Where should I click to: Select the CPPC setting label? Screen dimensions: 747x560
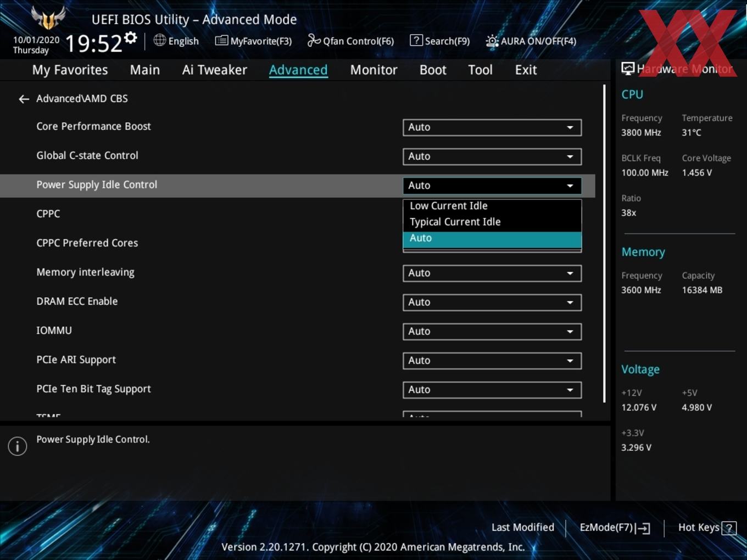tap(48, 214)
